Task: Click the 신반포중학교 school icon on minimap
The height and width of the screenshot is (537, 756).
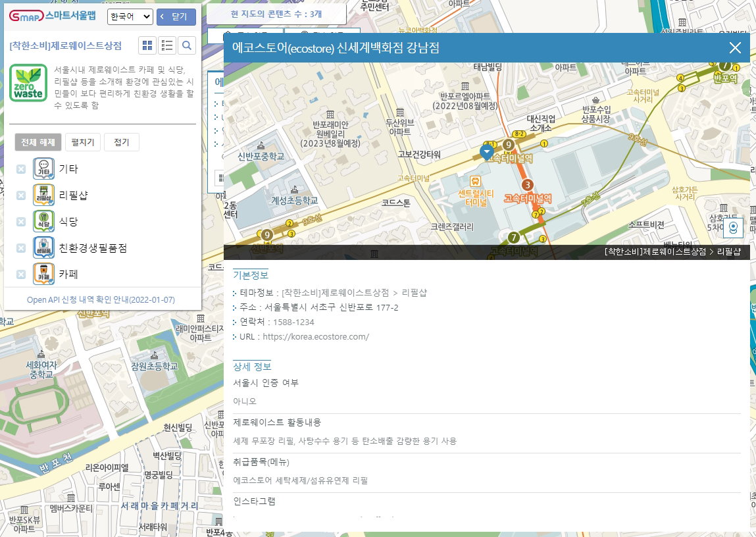Action: pos(261,145)
